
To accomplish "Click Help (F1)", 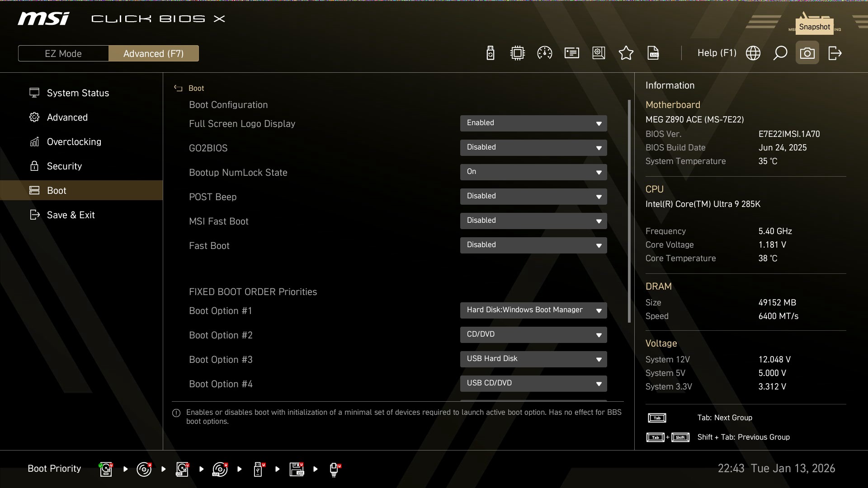I will click(x=717, y=53).
